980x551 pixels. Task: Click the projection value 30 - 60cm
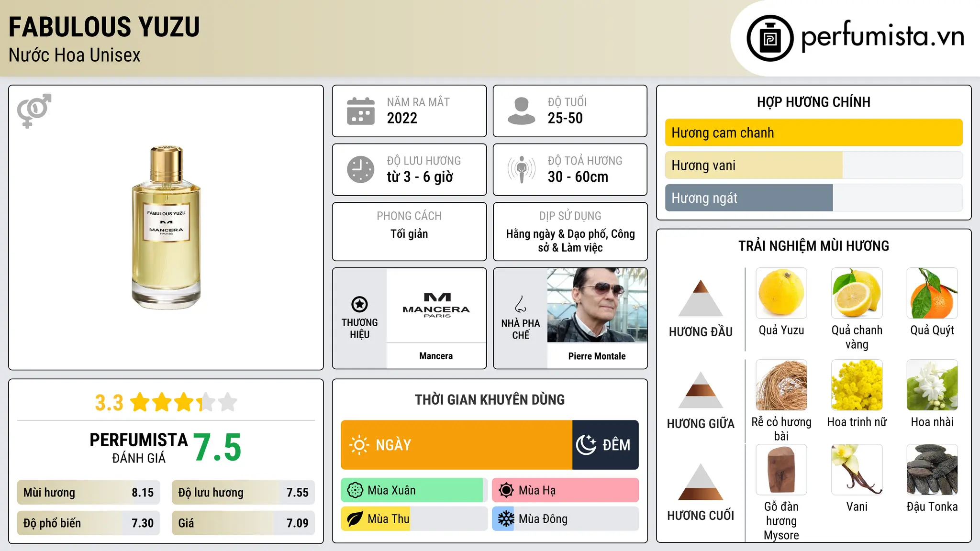pyautogui.click(x=578, y=177)
